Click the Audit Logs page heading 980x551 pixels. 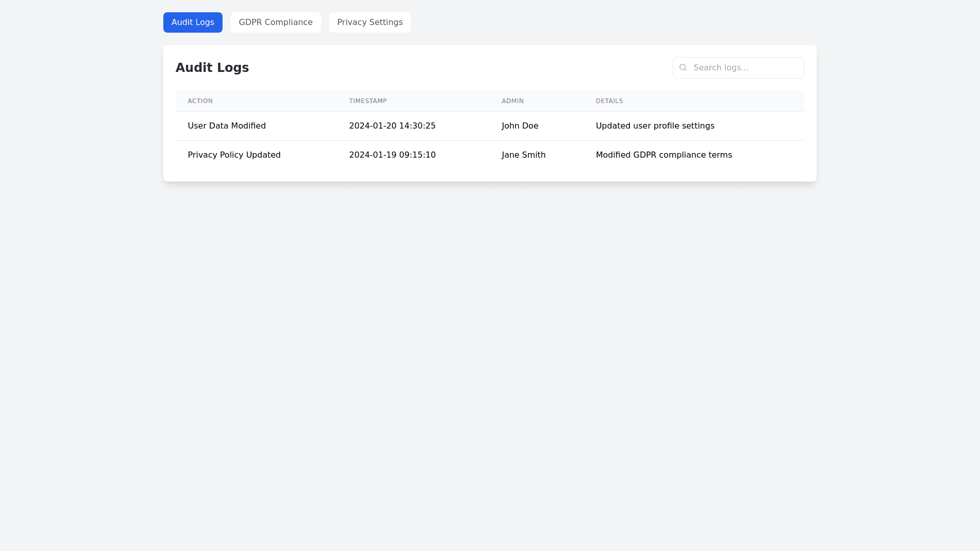click(x=212, y=68)
